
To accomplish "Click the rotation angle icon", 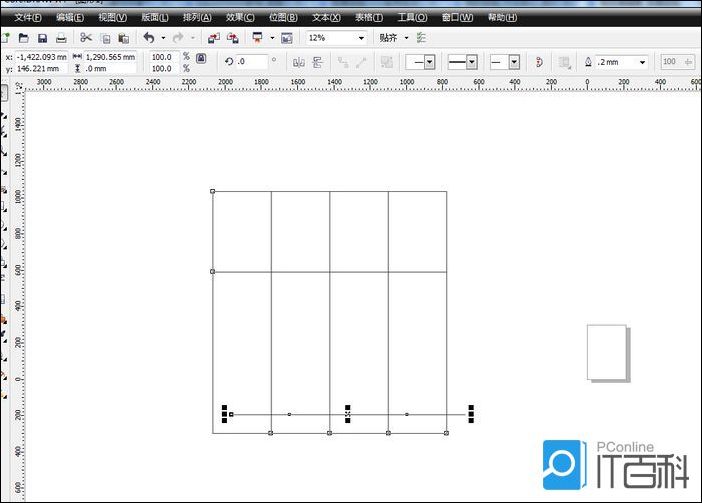I will [229, 61].
